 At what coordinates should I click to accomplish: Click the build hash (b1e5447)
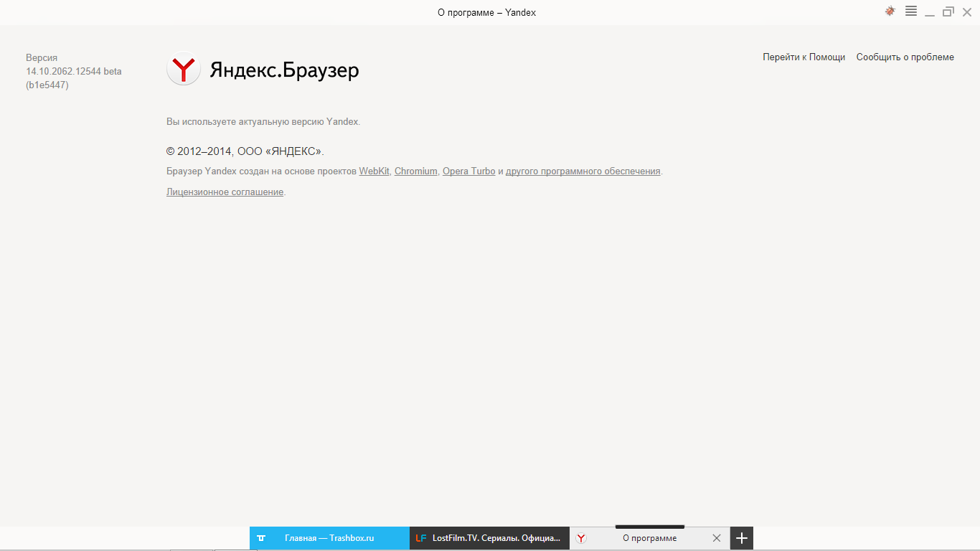coord(47,85)
